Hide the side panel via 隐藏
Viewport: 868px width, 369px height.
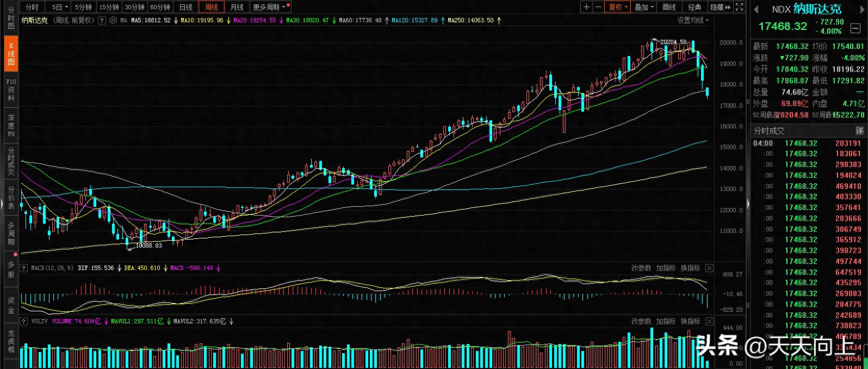pyautogui.click(x=720, y=7)
